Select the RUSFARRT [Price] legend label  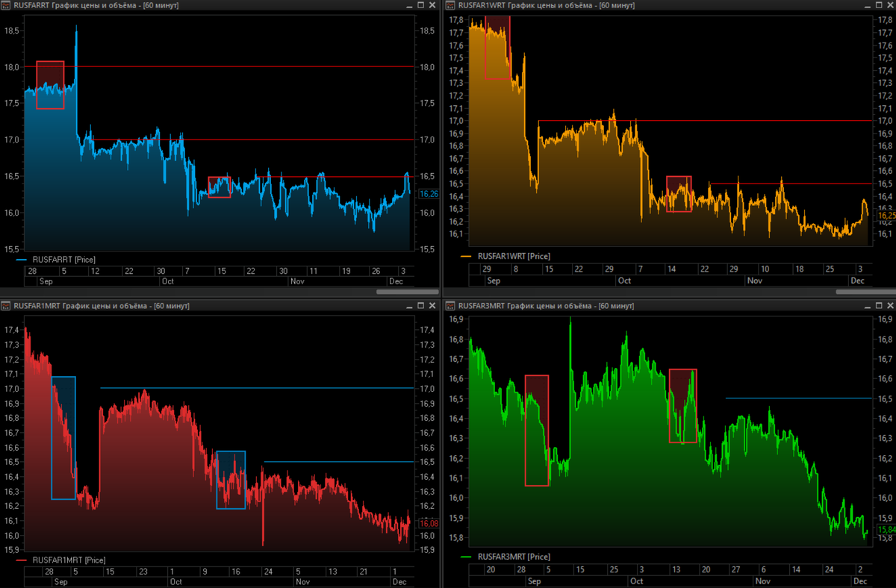[64, 260]
